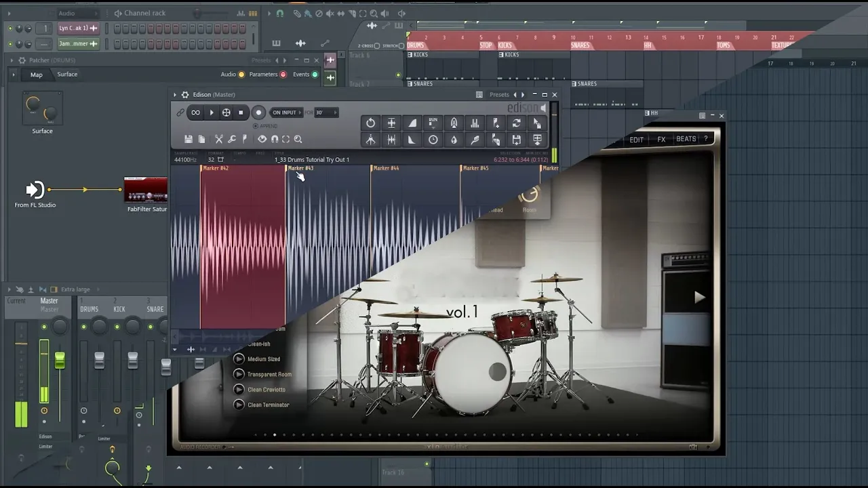Toggle mute LED on the KICK mixer track
Screen dimensions: 868x488
[117, 327]
